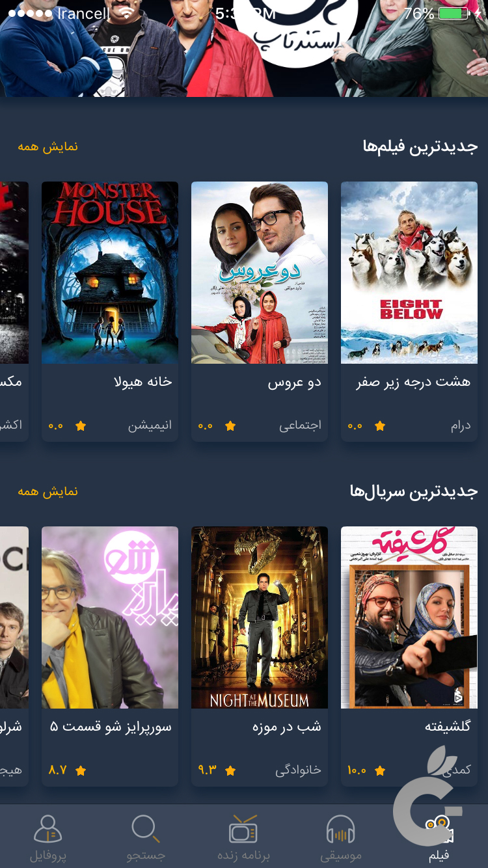Open the Do Aroos movie poster
Screen dimensions: 488x868
coord(260,272)
